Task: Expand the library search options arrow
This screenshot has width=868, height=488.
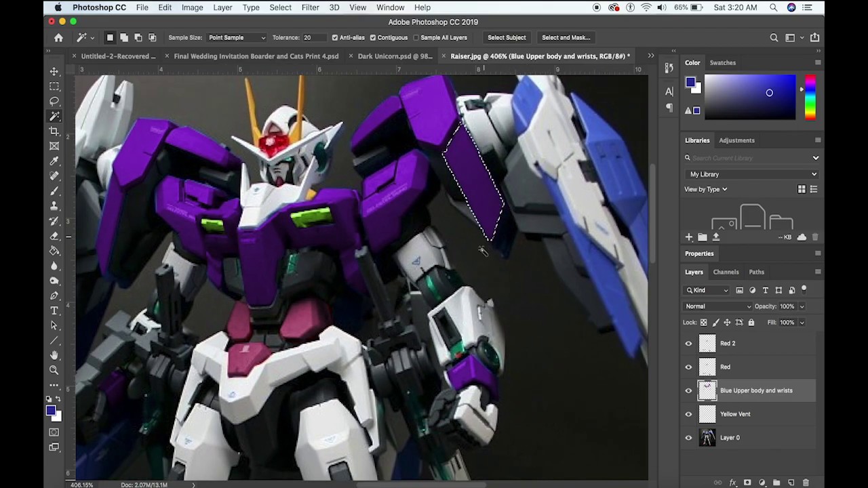Action: [815, 158]
